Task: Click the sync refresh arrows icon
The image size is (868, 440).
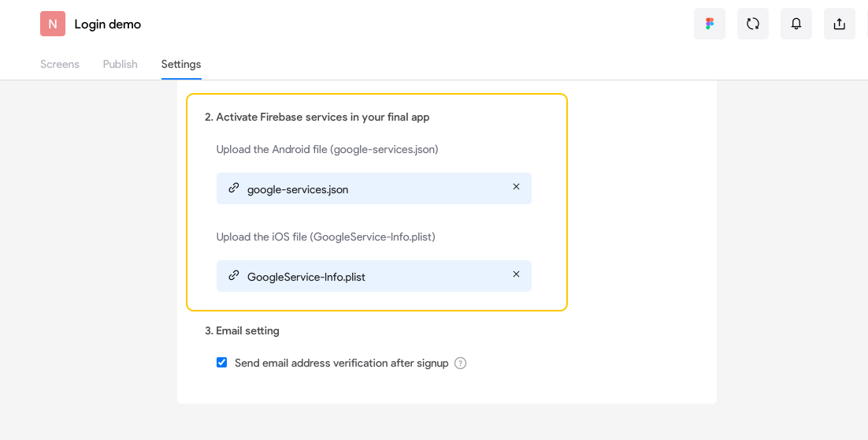Action: 752,24
